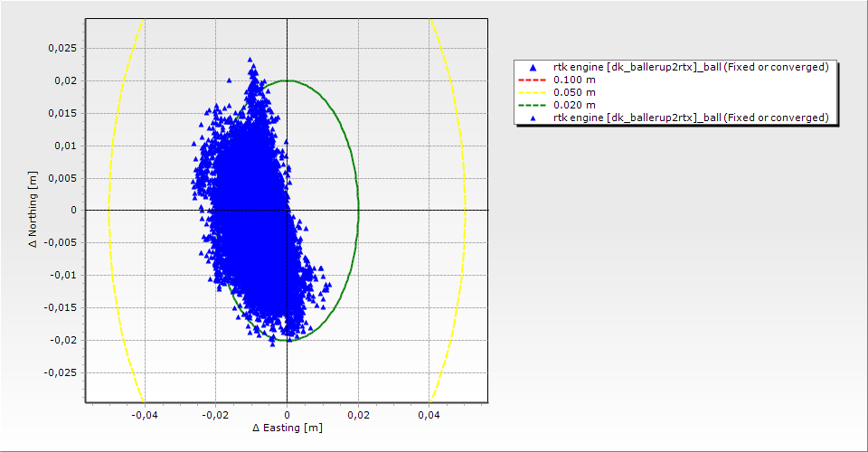The width and height of the screenshot is (868, 452).
Task: Click the '0,005' Northing axis tick label
Action: click(x=62, y=178)
